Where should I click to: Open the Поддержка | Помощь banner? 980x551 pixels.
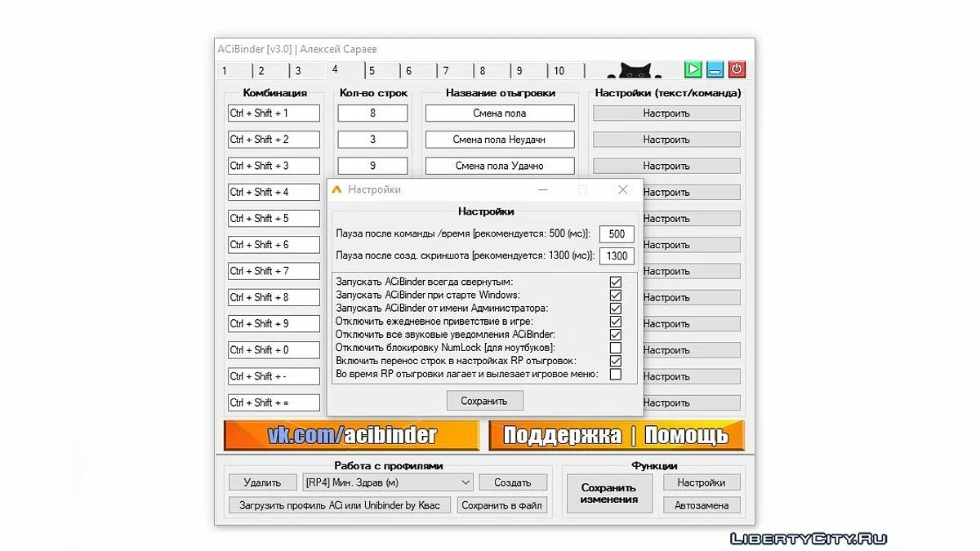617,435
